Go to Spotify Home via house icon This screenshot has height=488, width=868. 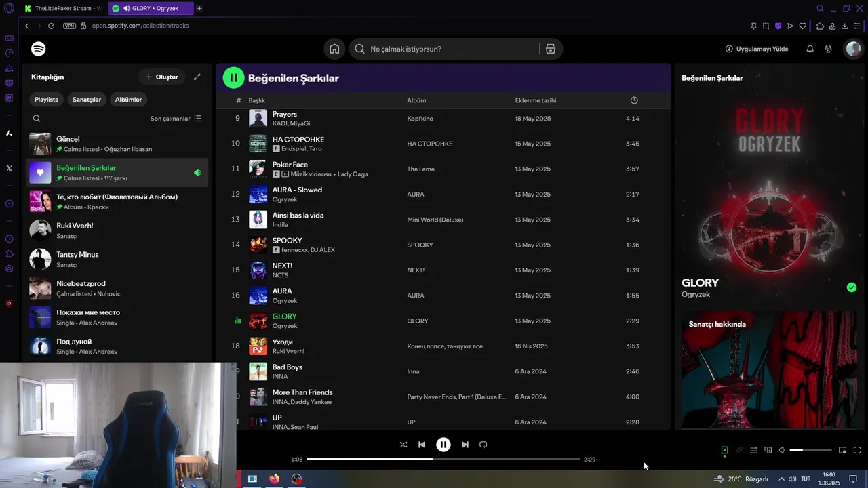334,49
